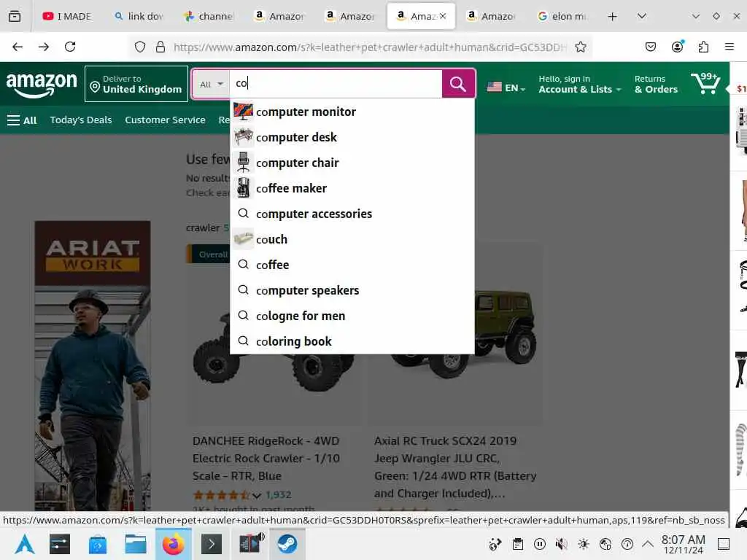This screenshot has width=747, height=560.
Task: Reload the page with refresh icon
Action: (x=70, y=47)
